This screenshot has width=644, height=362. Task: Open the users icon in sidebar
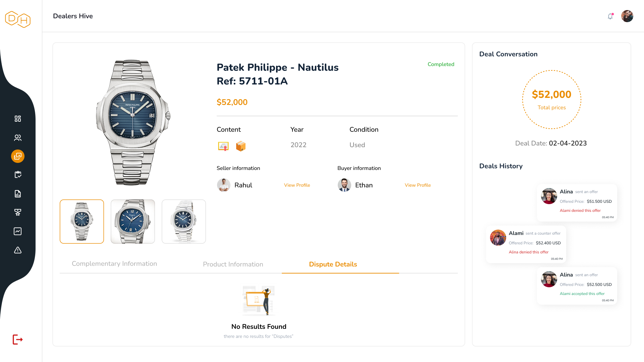[x=18, y=137]
